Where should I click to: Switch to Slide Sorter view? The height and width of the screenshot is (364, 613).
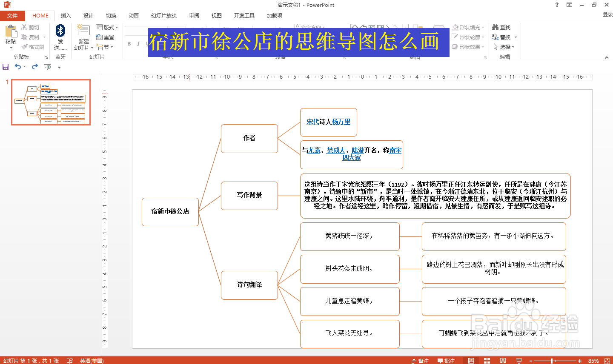point(487,361)
